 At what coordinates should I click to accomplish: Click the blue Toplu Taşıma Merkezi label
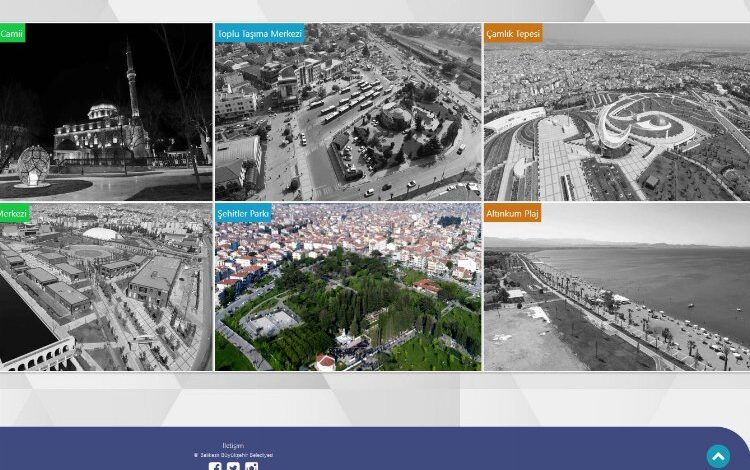[259, 33]
